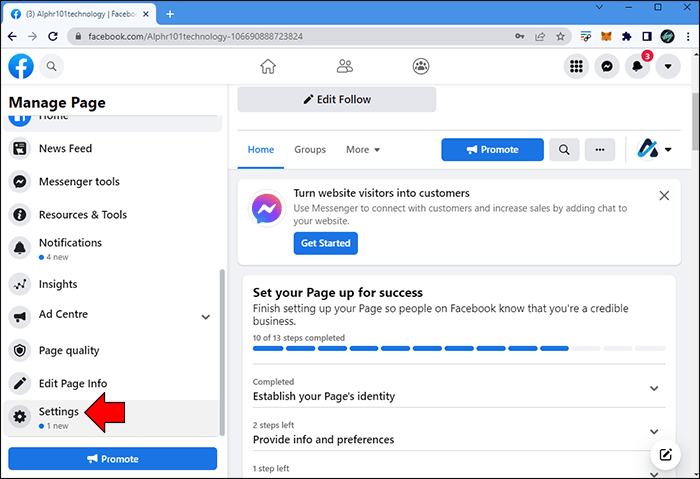Open Friends icon in top navigation
700x479 pixels.
tap(345, 66)
